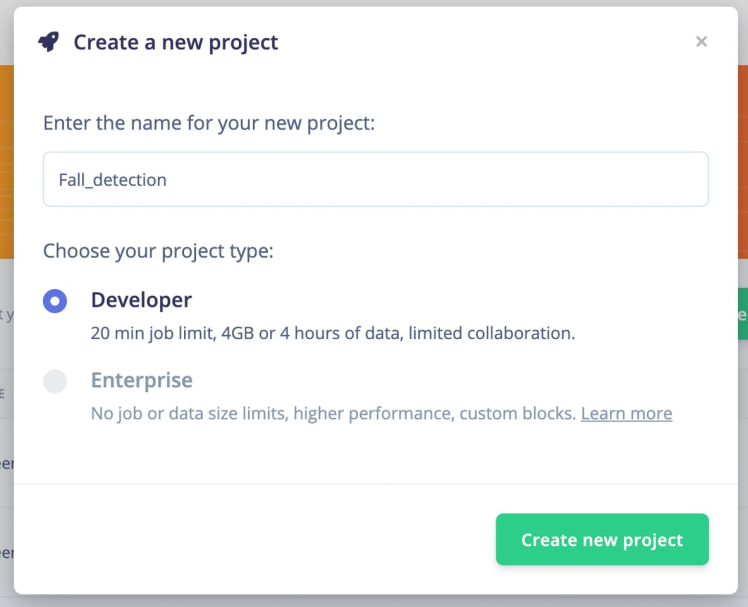Click the "Create a new project" title text
The image size is (748, 607).
[176, 42]
